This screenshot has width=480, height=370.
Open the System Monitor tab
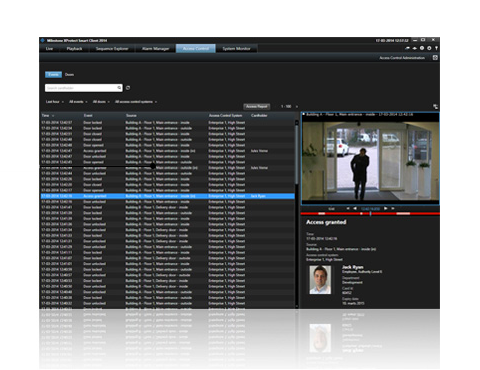(x=236, y=49)
